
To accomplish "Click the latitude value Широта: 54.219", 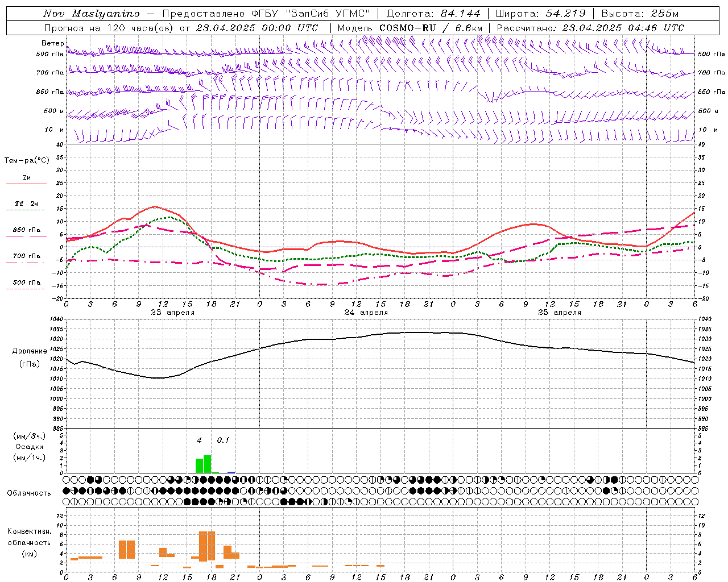I will tap(541, 14).
